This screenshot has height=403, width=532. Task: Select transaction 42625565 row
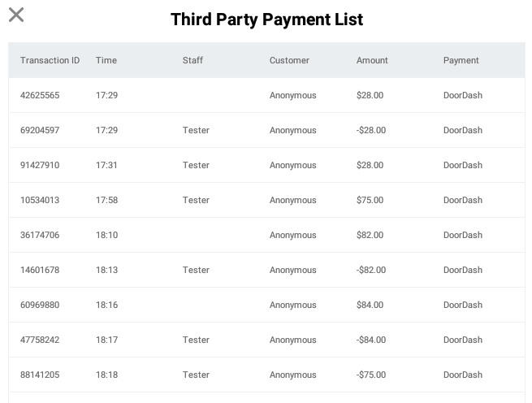(x=266, y=95)
